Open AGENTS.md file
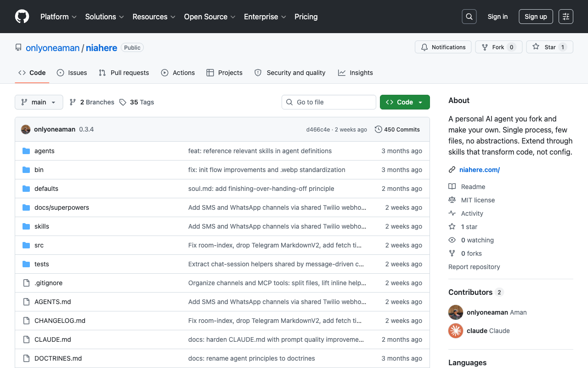Image resolution: width=588 pixels, height=368 pixels. 53,302
